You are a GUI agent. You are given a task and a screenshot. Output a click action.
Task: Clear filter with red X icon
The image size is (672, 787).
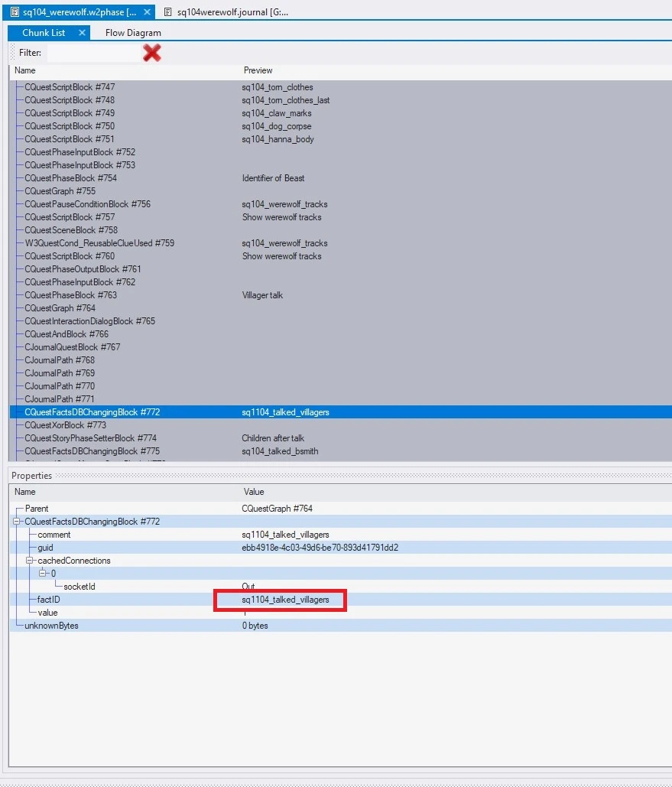coord(151,53)
